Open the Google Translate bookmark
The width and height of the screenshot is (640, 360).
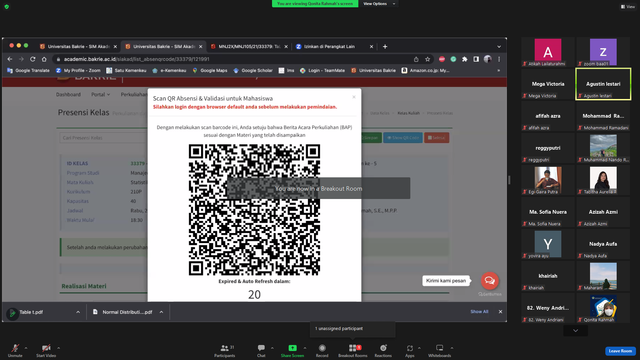(28, 70)
